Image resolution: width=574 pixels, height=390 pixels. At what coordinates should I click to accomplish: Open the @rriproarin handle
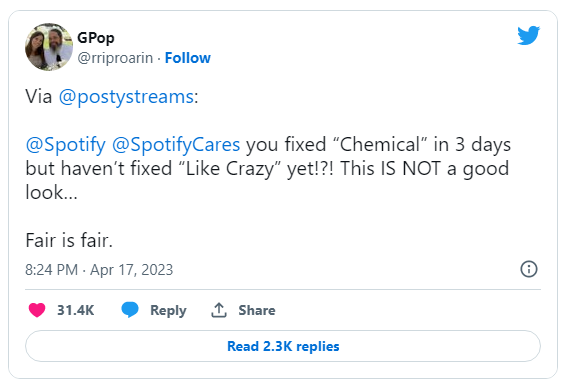(115, 58)
